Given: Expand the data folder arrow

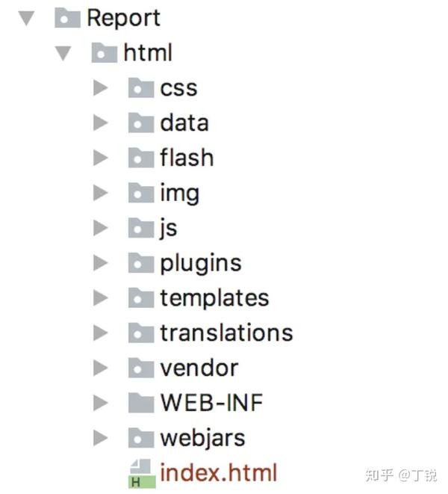Looking at the screenshot, I should 101,123.
